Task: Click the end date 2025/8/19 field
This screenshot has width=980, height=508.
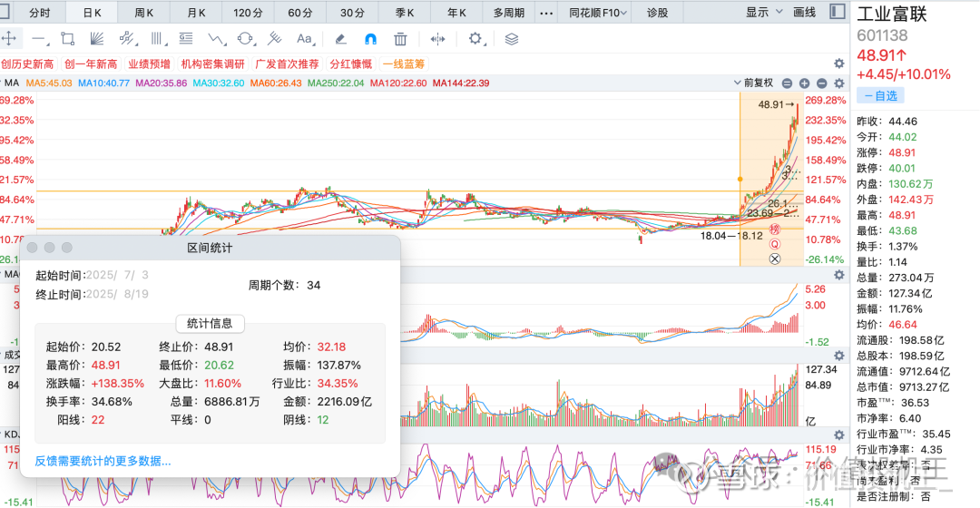Action: pos(117,294)
